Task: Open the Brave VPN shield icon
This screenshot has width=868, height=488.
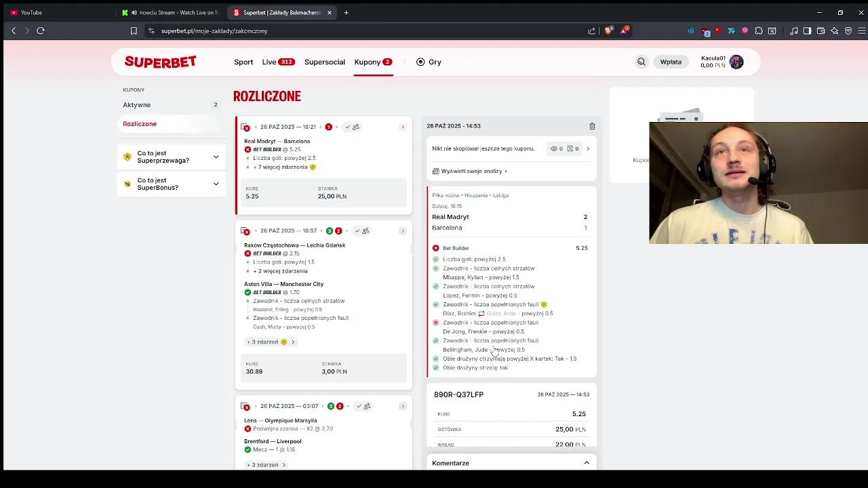Action: (848, 30)
